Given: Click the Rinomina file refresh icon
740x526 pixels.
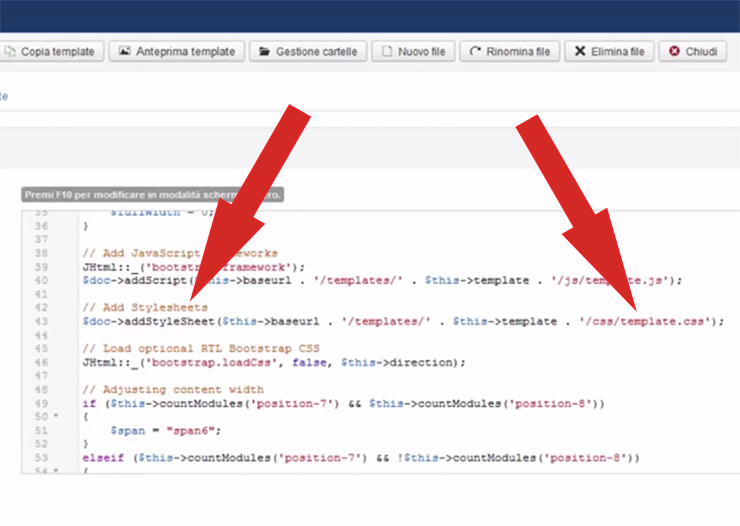Looking at the screenshot, I should [x=475, y=51].
